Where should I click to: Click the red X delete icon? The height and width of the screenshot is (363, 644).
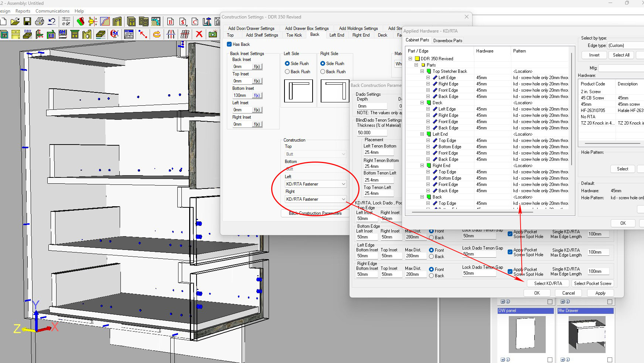[x=199, y=34]
